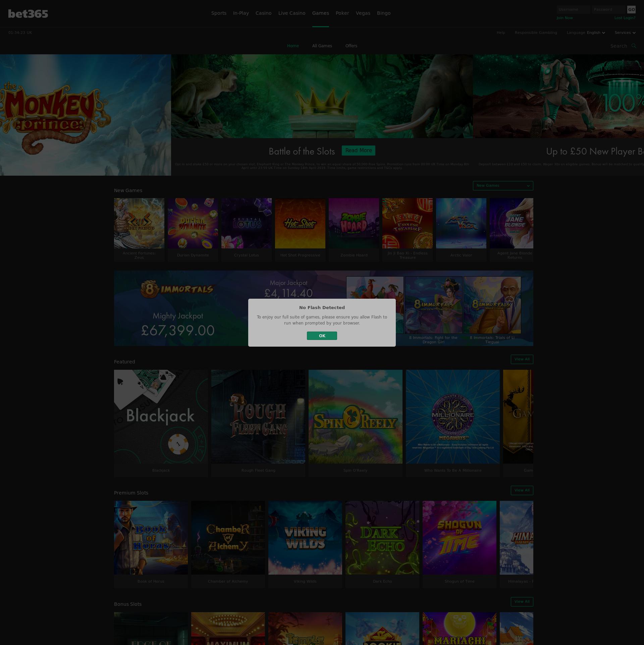Screen dimensions: 644x645
Task: Click the Lost Login? link
Action: tap(625, 18)
